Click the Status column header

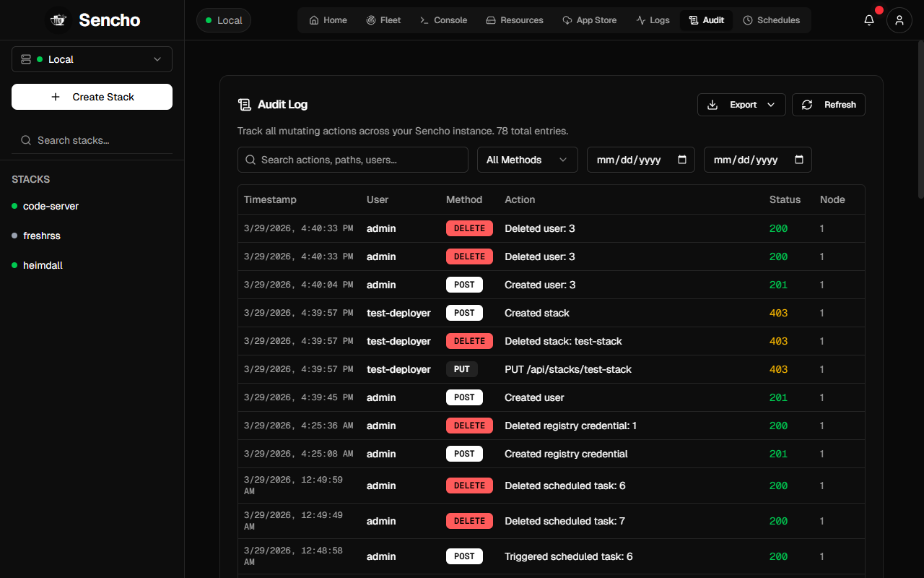[x=785, y=199]
